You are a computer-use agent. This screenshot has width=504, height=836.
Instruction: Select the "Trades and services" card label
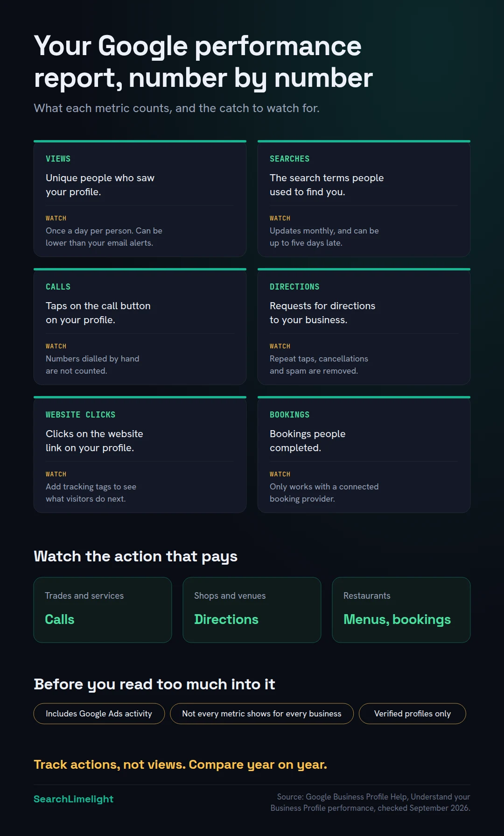point(84,596)
